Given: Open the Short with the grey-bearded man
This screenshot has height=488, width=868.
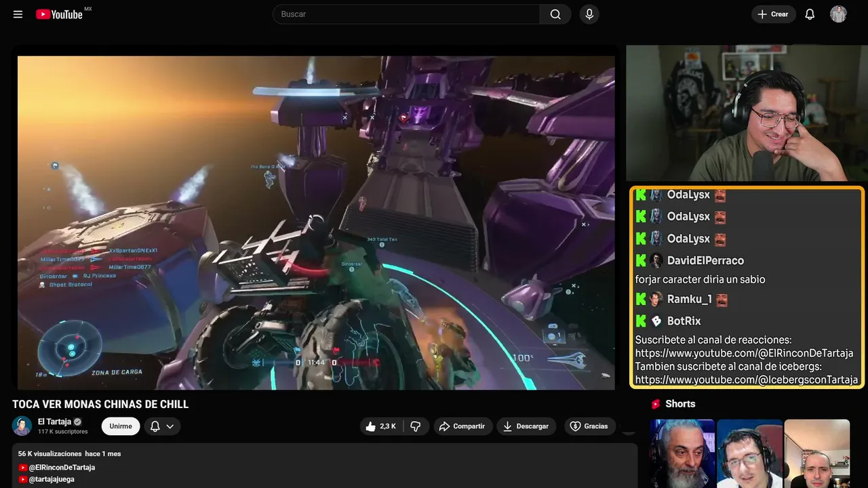Looking at the screenshot, I should pos(683,453).
